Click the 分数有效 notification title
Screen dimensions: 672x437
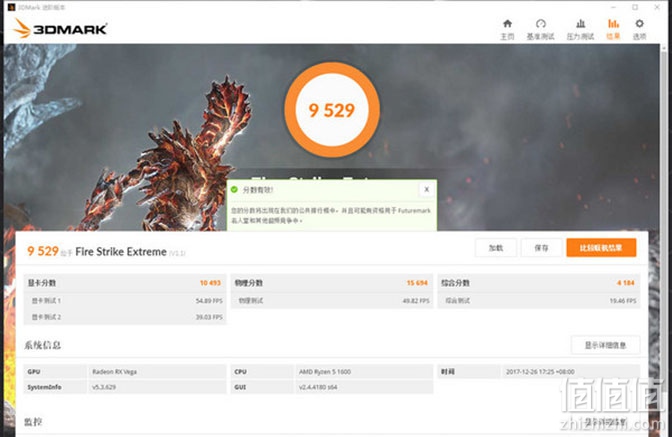[x=258, y=190]
